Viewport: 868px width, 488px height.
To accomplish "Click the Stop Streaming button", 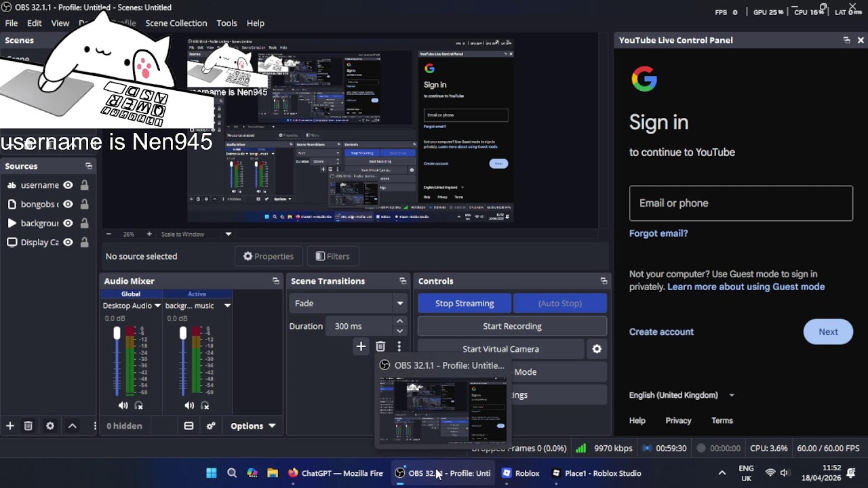I will [x=465, y=303].
